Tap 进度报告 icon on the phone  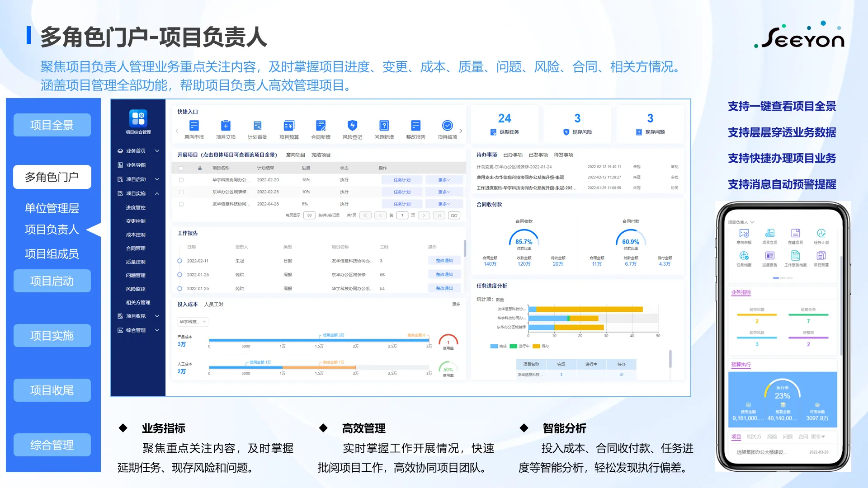(x=769, y=255)
